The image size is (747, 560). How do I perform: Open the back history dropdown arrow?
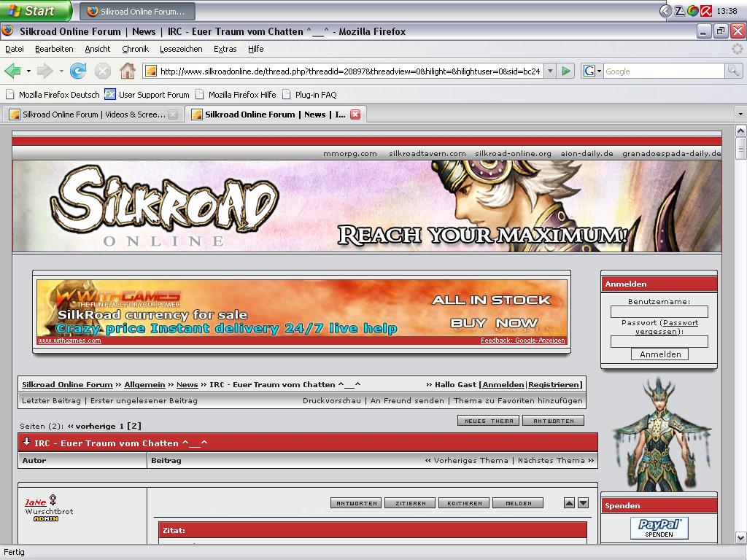(x=28, y=71)
